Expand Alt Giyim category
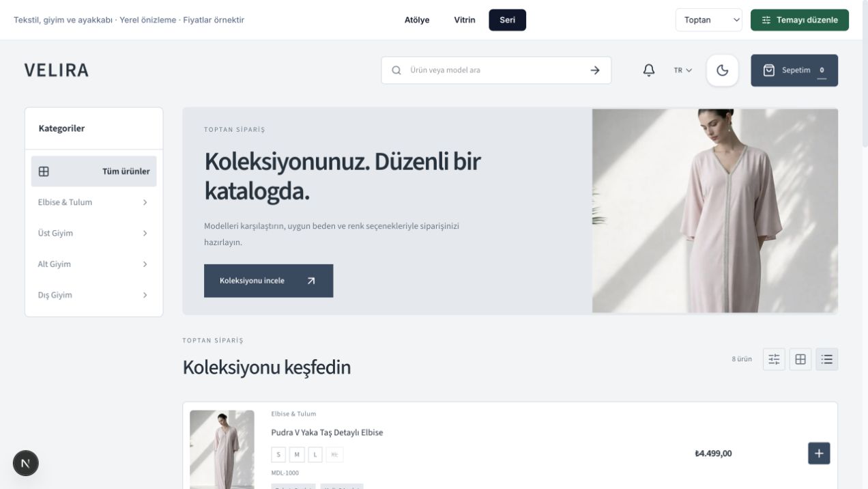Screen dimensions: 868x489 (93, 264)
